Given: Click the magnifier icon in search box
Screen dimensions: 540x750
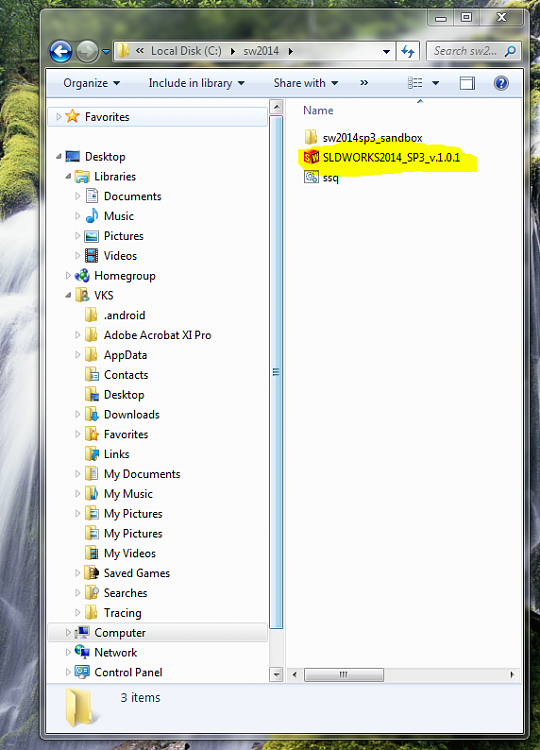Looking at the screenshot, I should pos(510,51).
